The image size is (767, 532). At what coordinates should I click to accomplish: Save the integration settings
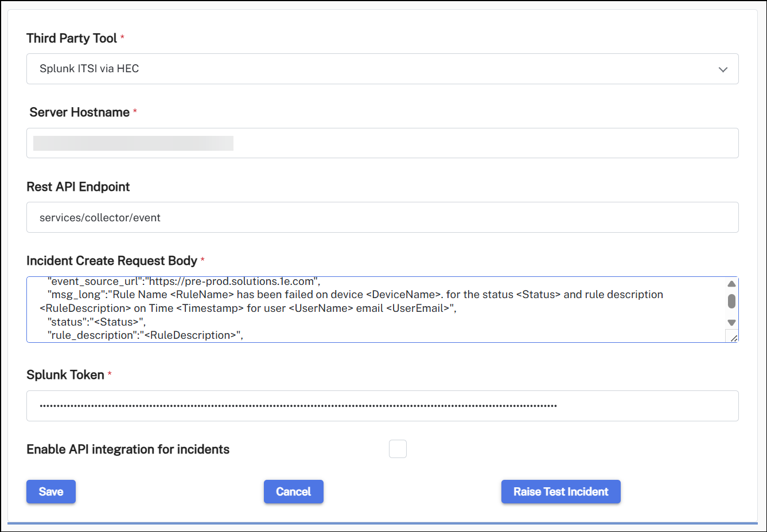click(x=51, y=492)
